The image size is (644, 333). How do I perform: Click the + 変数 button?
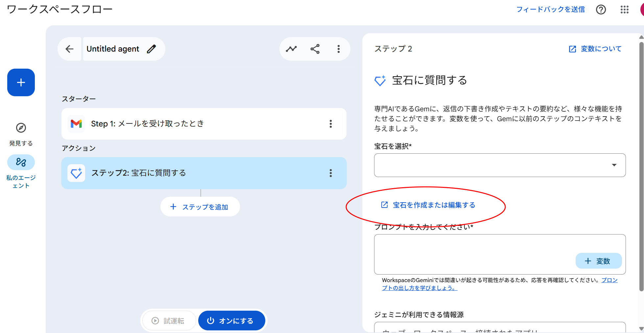tap(598, 261)
